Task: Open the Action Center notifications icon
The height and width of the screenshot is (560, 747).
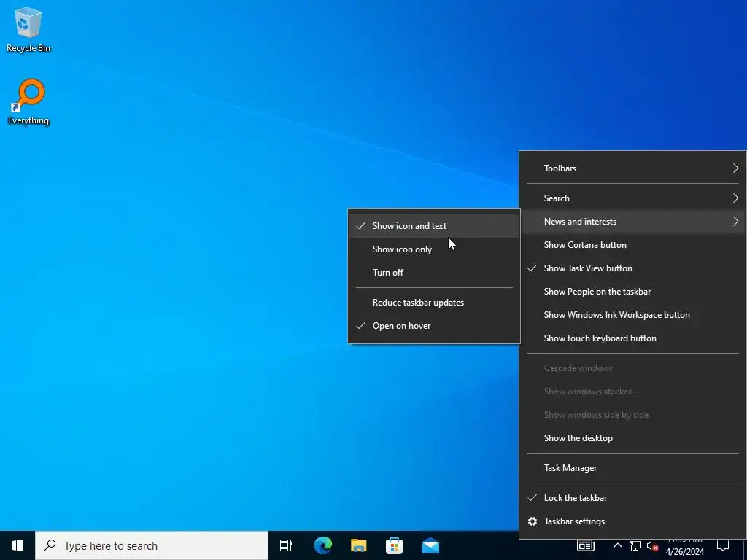Action: 723,545
